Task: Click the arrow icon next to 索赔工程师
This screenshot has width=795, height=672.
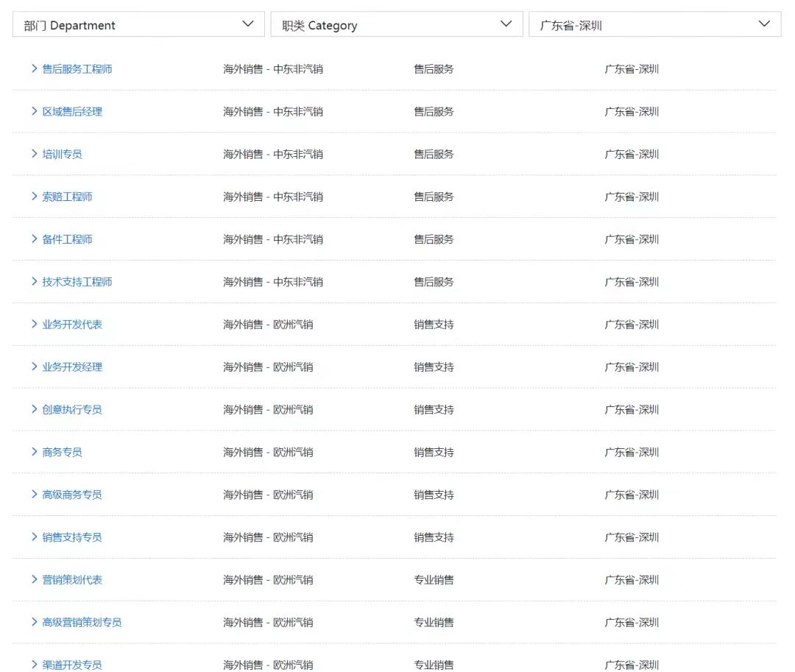Action: (x=34, y=197)
